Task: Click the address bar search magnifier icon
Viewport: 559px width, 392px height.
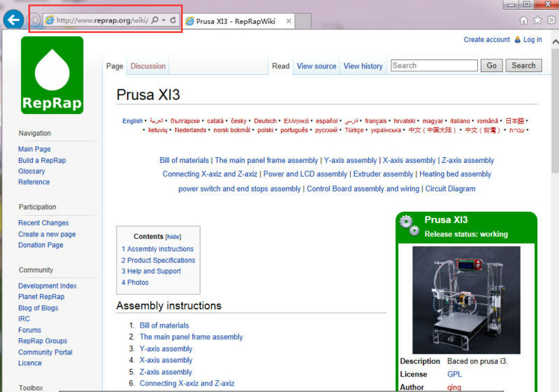Action: (155, 20)
